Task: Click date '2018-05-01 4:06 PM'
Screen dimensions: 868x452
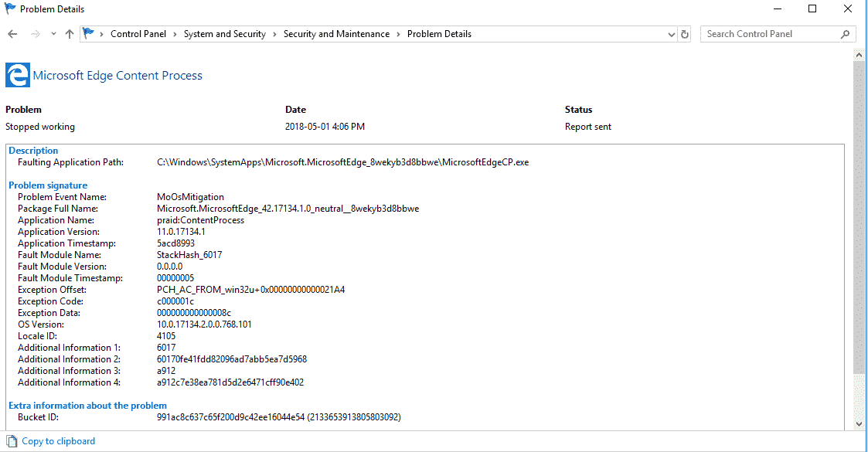Action: (x=325, y=127)
